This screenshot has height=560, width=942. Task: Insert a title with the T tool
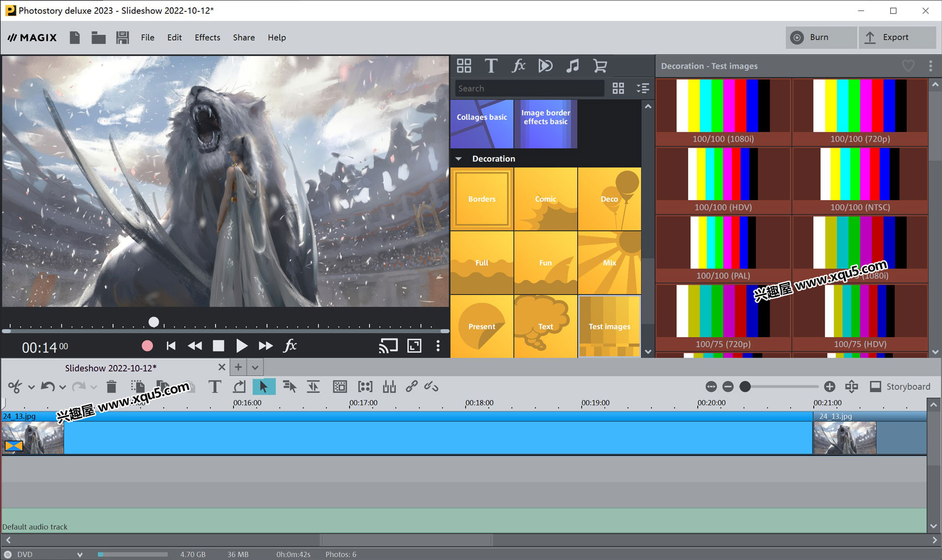click(215, 387)
